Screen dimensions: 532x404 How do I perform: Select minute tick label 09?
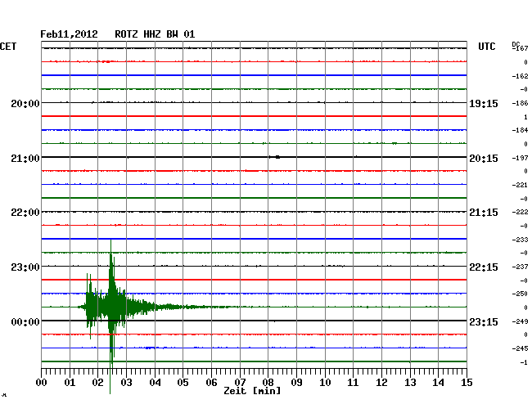coord(296,383)
